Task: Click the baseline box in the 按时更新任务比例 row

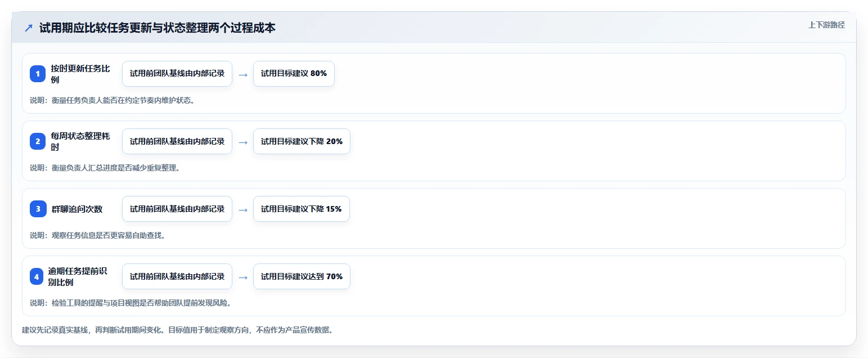Action: 177,74
